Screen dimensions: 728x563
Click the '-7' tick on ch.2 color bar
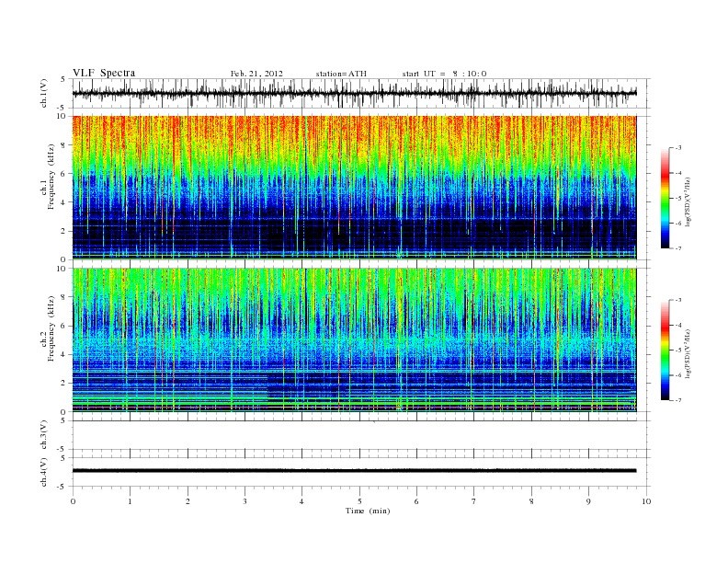[x=678, y=400]
